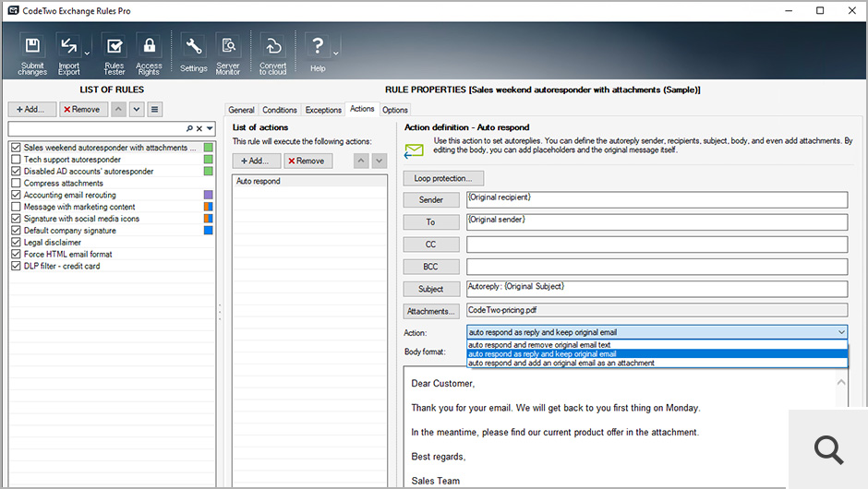Uncheck Signature with social media icons rule
The height and width of the screenshot is (489, 868).
click(x=16, y=219)
